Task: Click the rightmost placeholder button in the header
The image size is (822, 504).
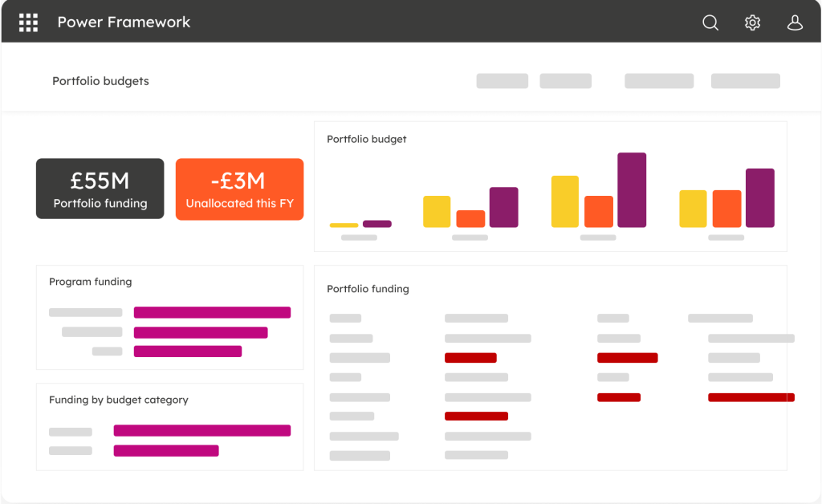Action: [x=745, y=81]
